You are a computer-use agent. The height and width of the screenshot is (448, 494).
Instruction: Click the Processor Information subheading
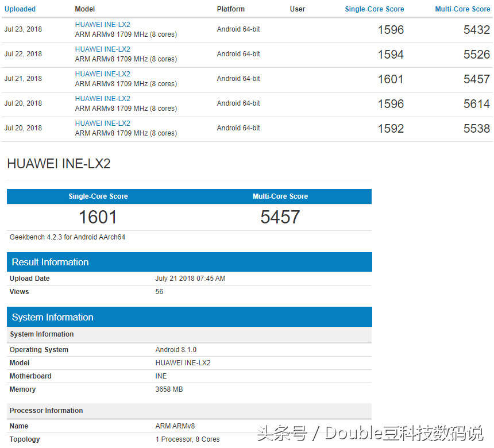[47, 411]
